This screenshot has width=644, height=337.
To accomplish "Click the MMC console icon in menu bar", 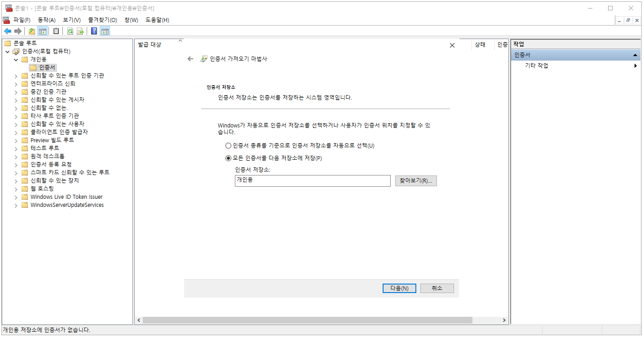I will pyautogui.click(x=6, y=20).
